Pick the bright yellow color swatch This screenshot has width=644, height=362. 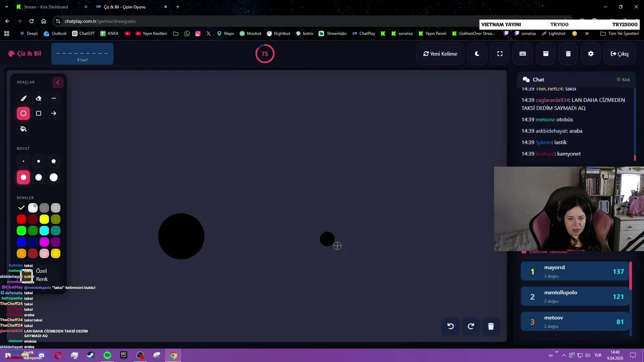click(x=44, y=219)
